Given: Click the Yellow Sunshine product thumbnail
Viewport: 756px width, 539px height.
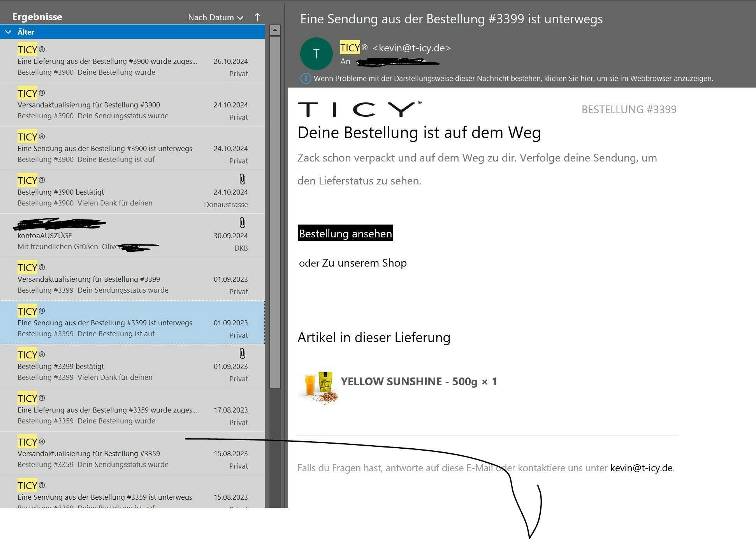Looking at the screenshot, I should 318,388.
